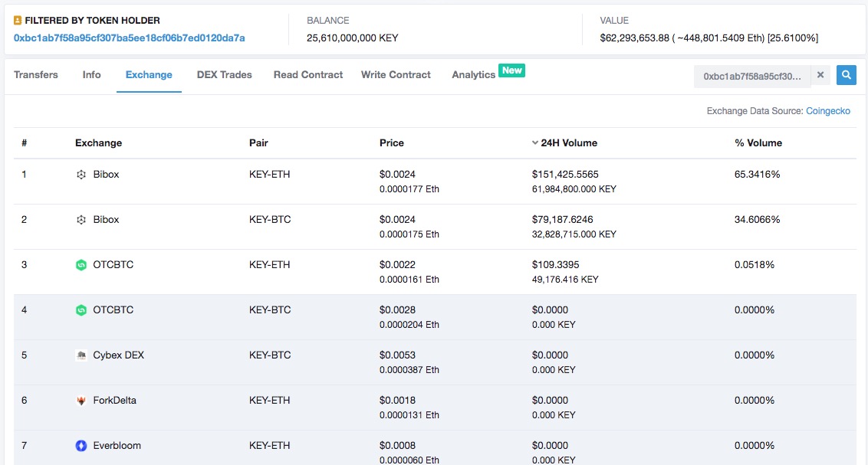Click OTCBTC name in row 4

(113, 309)
